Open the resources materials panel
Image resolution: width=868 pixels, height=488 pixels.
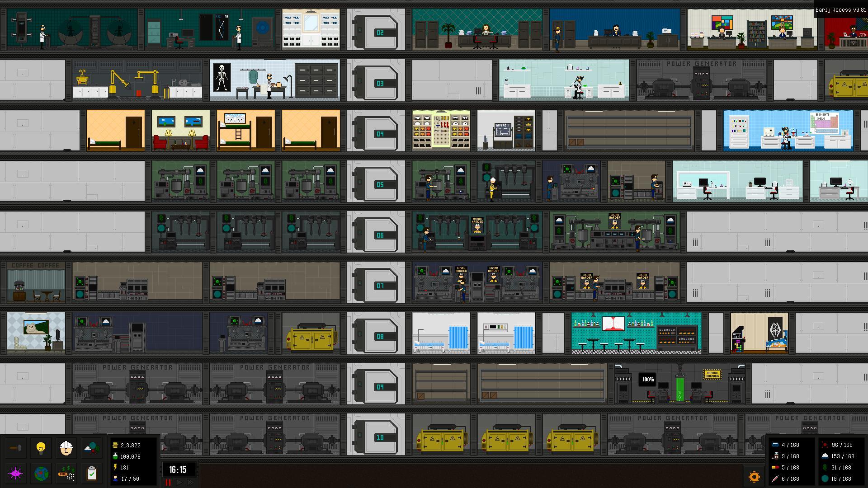click(x=91, y=449)
